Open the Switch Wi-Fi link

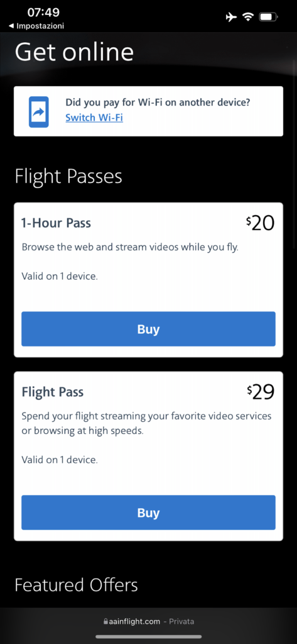pos(94,118)
